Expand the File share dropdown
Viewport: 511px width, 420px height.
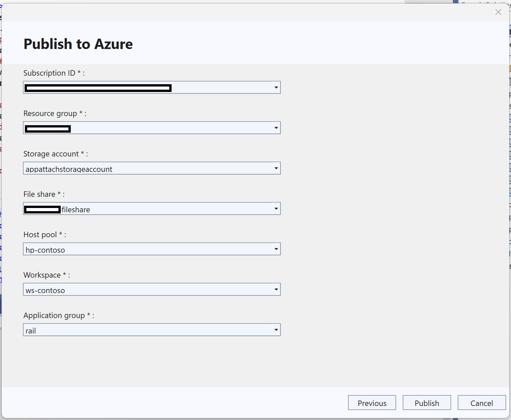point(276,209)
